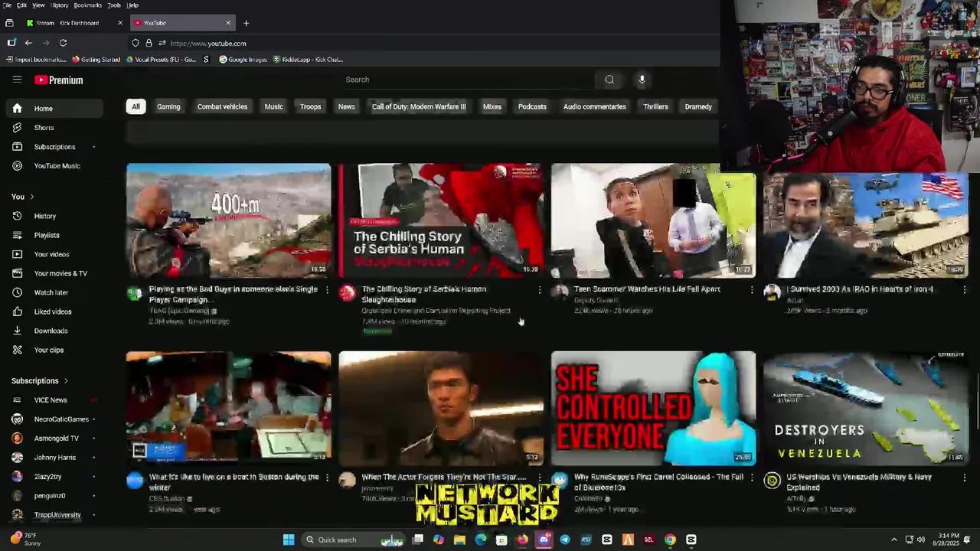Select the News filter chip
Viewport: 980px width, 551px height.
pos(346,106)
